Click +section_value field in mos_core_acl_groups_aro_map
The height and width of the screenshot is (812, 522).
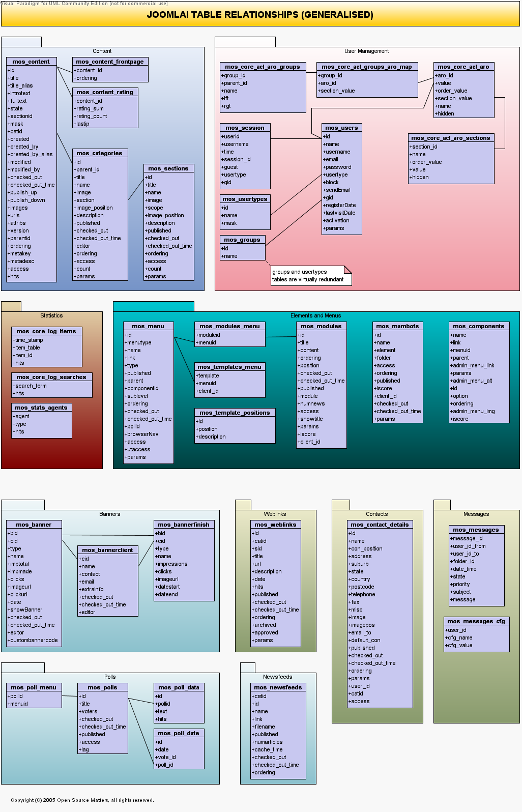point(336,91)
